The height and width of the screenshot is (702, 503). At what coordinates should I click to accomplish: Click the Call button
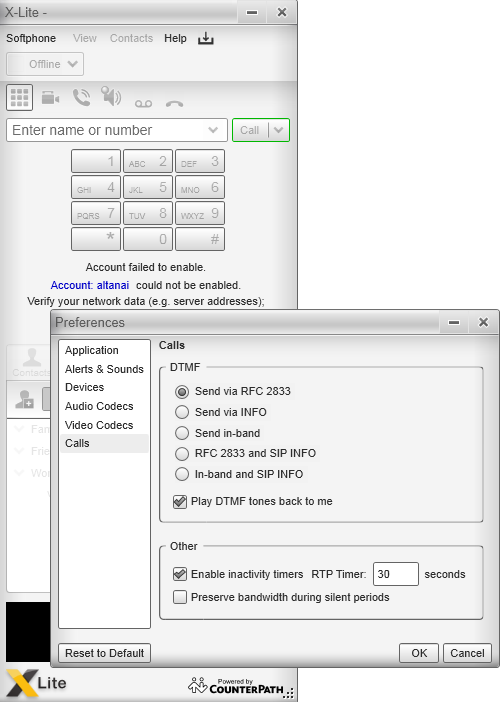pos(250,130)
